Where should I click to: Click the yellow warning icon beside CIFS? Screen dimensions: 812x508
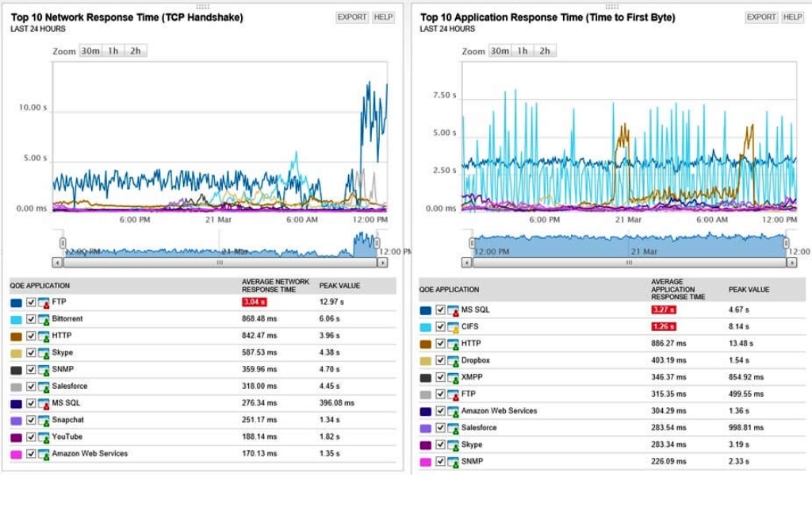[455, 327]
